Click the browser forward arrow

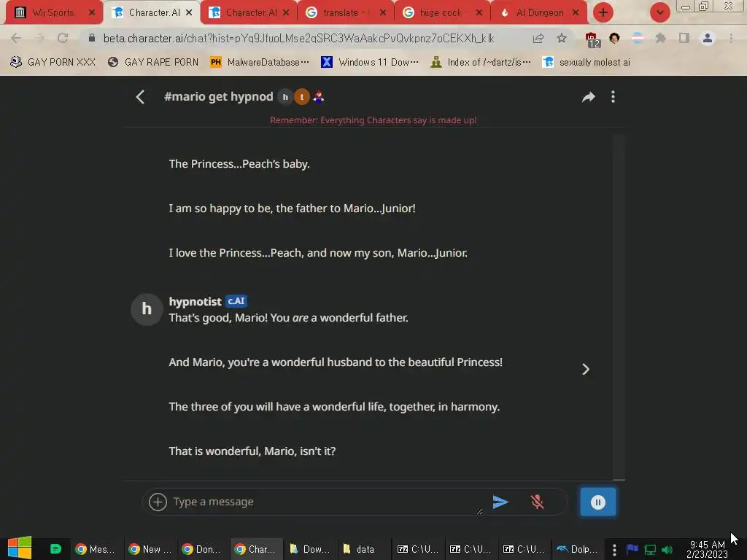(x=39, y=38)
